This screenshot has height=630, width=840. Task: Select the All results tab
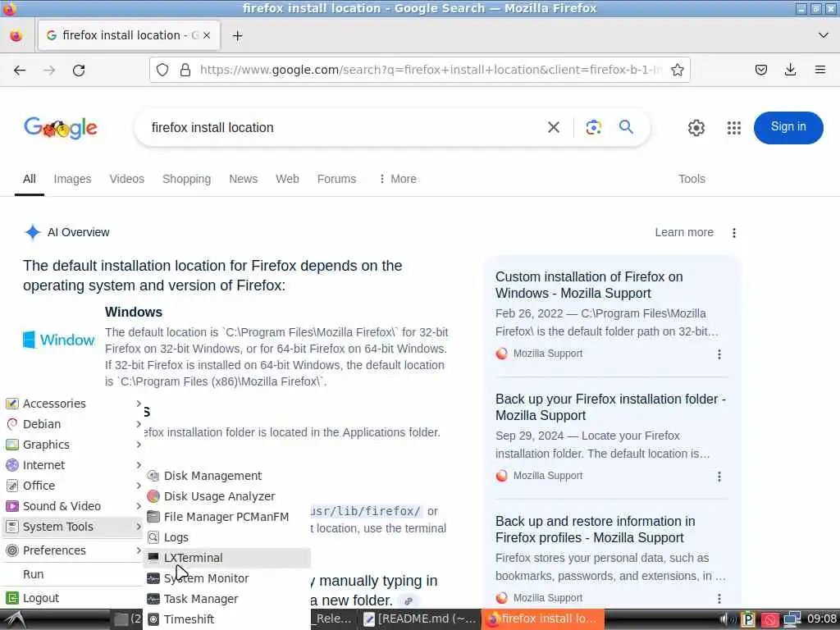pyautogui.click(x=30, y=179)
